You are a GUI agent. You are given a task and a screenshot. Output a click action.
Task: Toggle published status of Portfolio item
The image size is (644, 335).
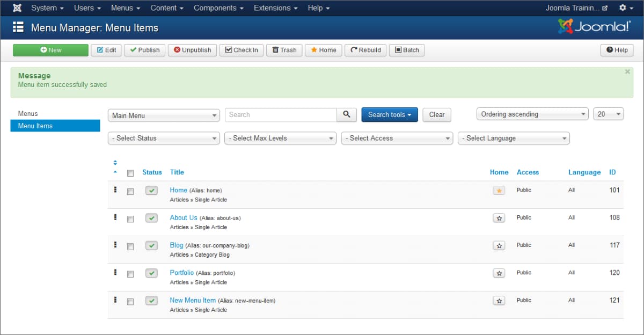(x=151, y=273)
